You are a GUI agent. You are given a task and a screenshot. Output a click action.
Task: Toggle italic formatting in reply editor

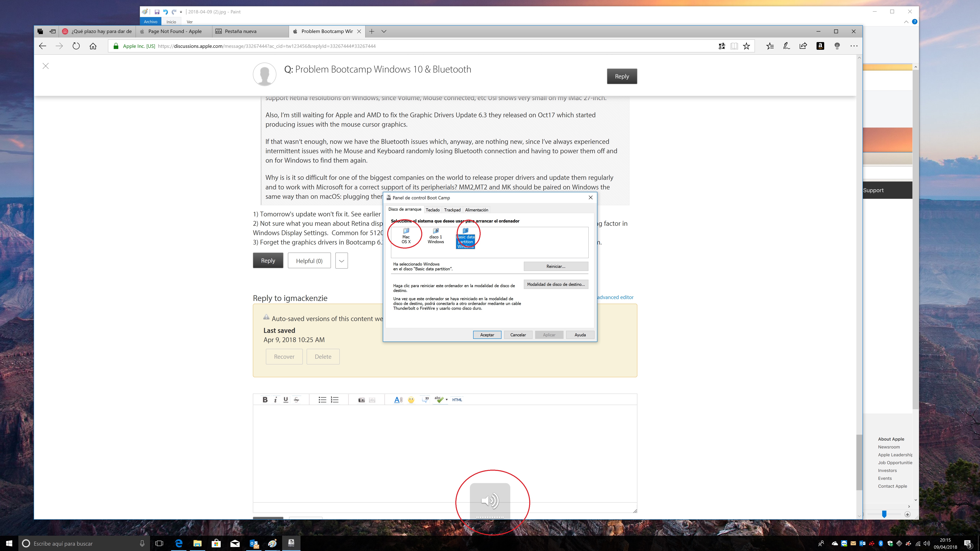(x=275, y=400)
